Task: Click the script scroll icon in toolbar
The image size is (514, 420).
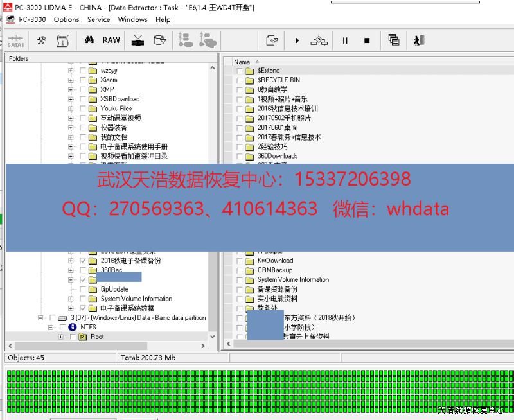Action: click(62, 40)
